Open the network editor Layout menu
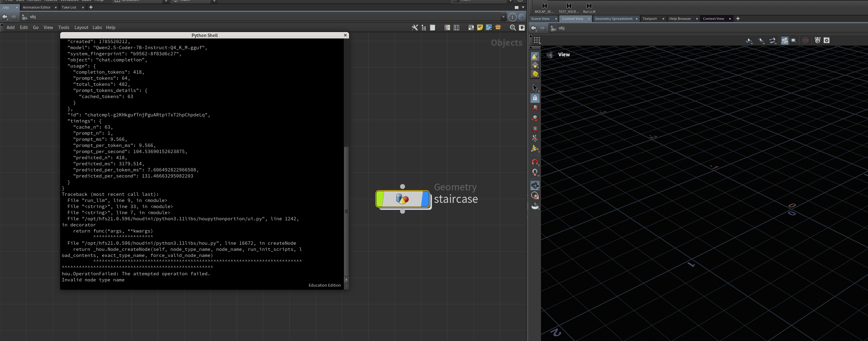Image resolution: width=868 pixels, height=341 pixels. tap(81, 28)
